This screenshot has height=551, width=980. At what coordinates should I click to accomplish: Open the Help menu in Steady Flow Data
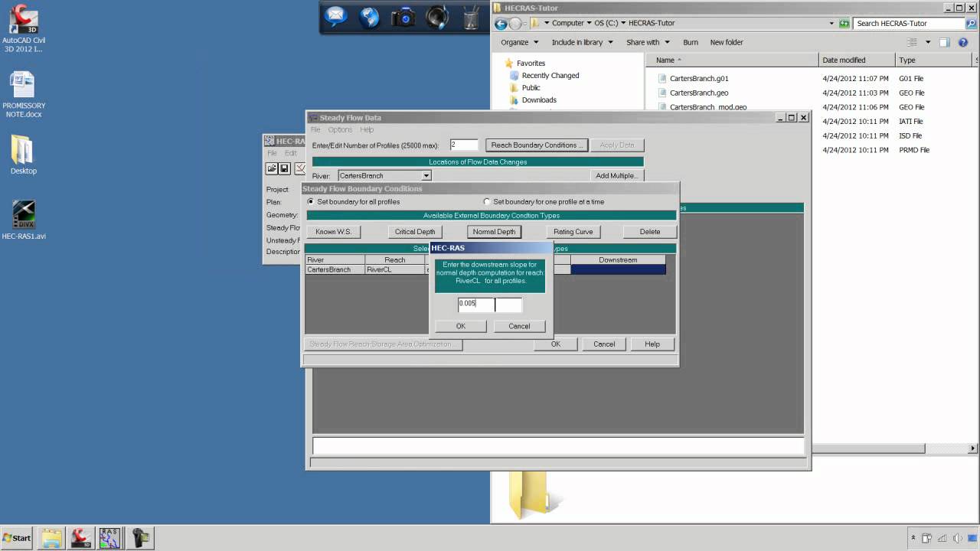click(367, 130)
